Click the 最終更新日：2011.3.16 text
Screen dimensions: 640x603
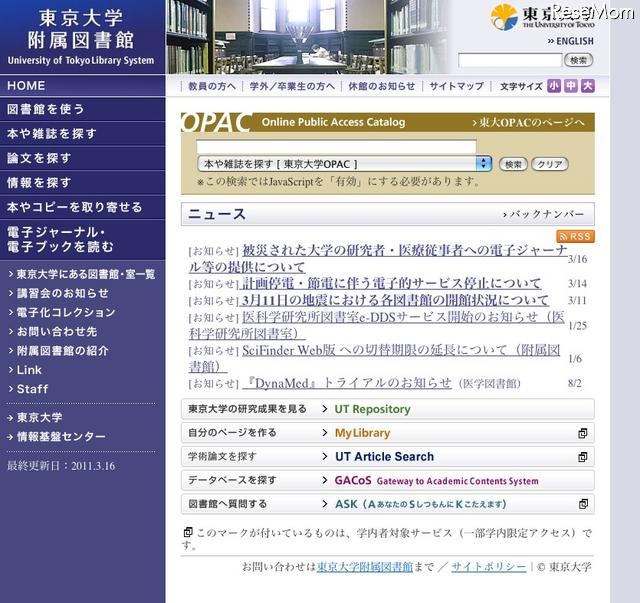pos(61,466)
